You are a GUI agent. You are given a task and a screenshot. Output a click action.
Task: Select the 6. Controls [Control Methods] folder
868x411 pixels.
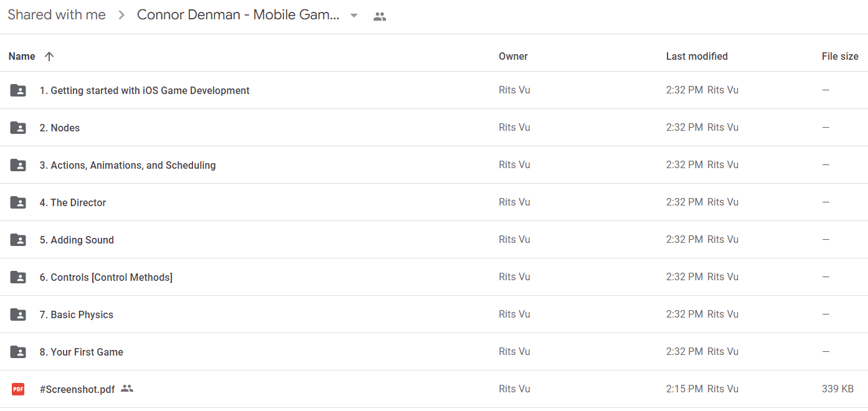(434, 277)
